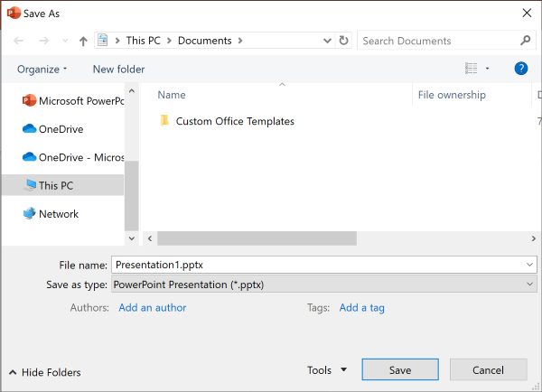This screenshot has width=542, height=392.
Task: Click the Help question mark icon
Action: (520, 69)
